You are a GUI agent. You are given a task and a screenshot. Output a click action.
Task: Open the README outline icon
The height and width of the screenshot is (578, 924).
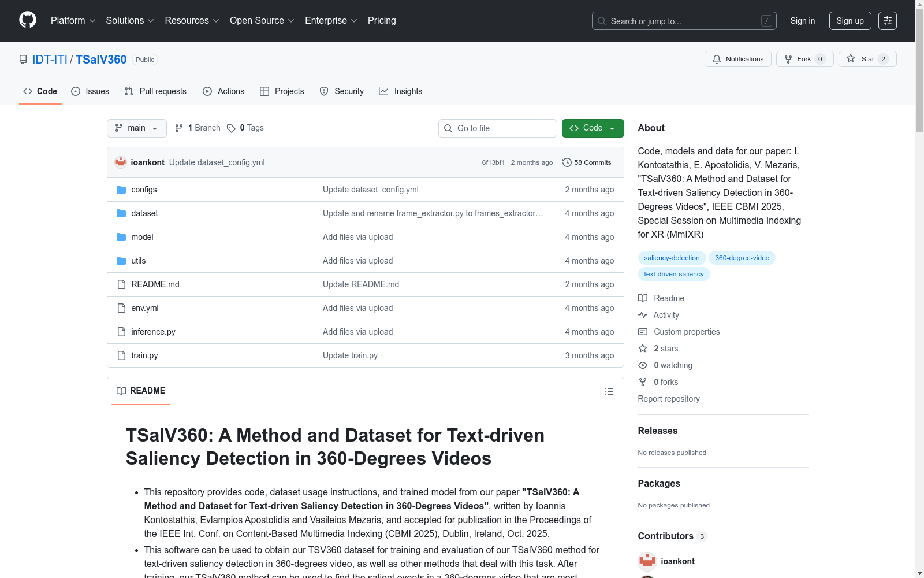(609, 391)
